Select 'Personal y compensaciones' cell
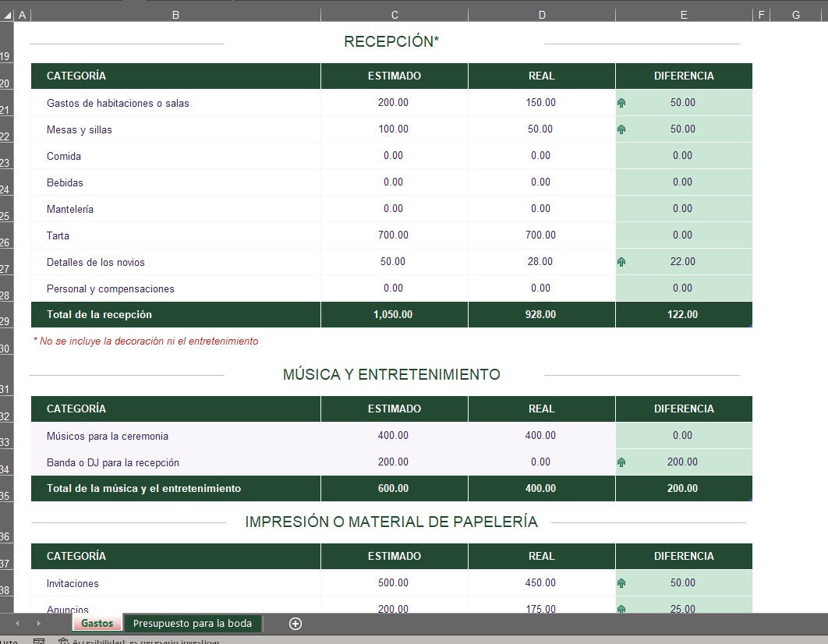This screenshot has height=644, width=828. (x=176, y=288)
